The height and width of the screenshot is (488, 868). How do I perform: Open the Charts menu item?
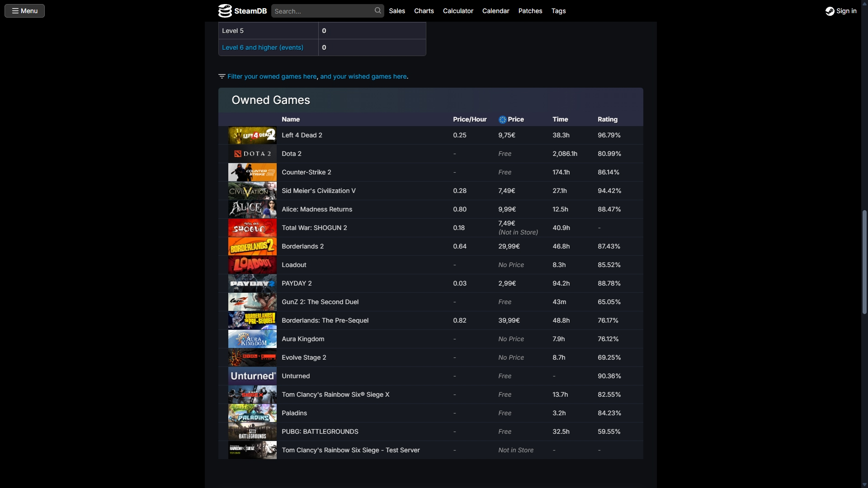coord(424,11)
